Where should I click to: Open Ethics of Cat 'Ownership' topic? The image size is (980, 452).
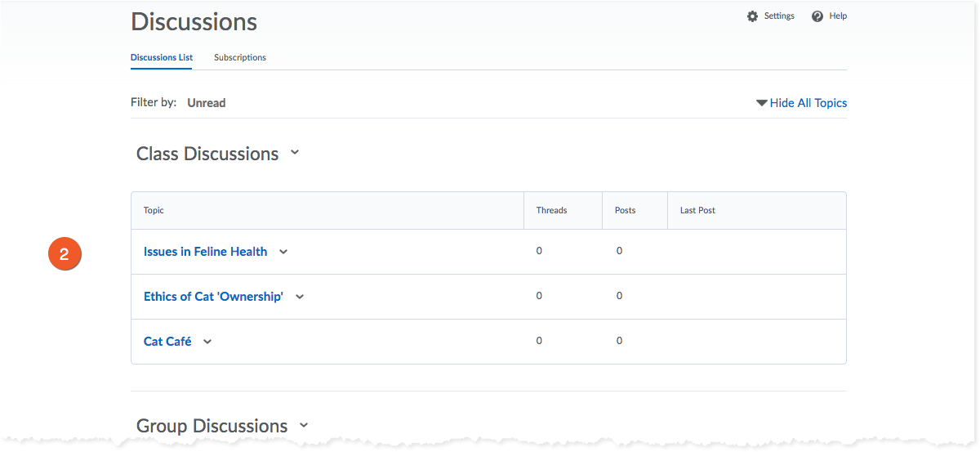click(213, 297)
